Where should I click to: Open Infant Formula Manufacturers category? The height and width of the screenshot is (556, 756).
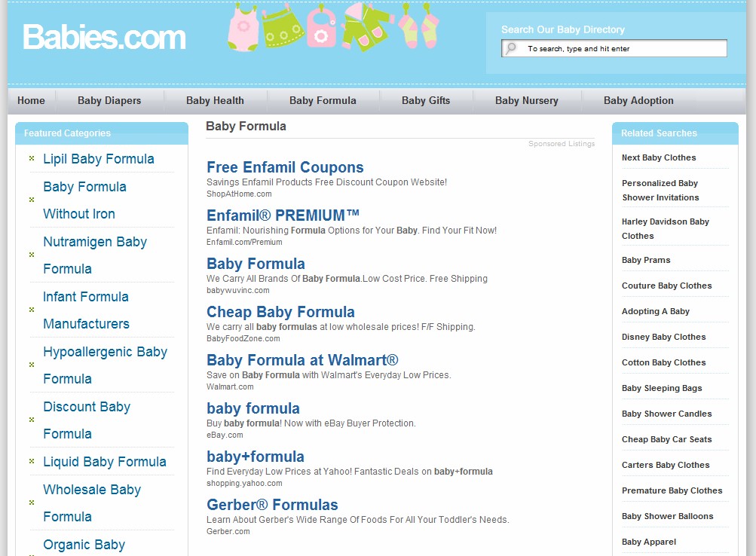point(87,310)
